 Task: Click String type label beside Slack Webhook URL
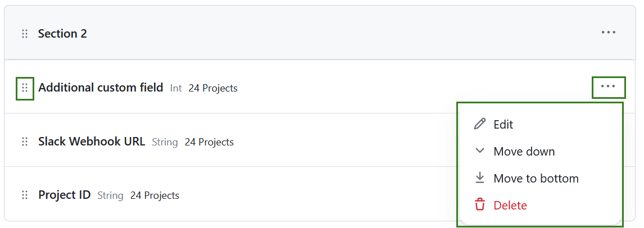coord(165,142)
